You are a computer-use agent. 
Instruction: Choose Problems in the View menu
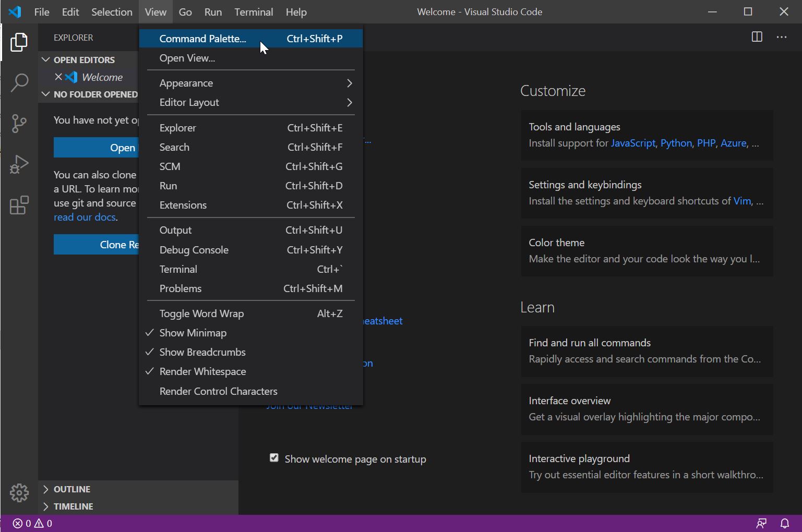pos(251,288)
